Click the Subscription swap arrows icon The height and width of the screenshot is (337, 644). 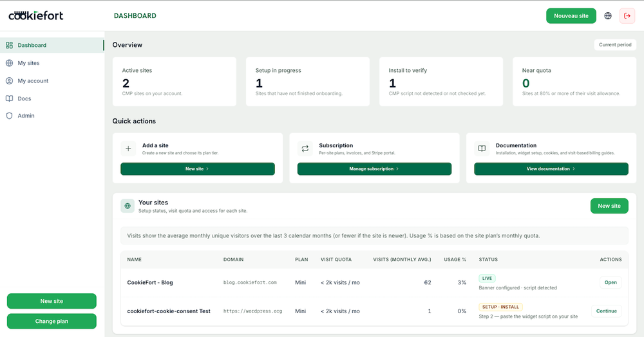point(305,149)
